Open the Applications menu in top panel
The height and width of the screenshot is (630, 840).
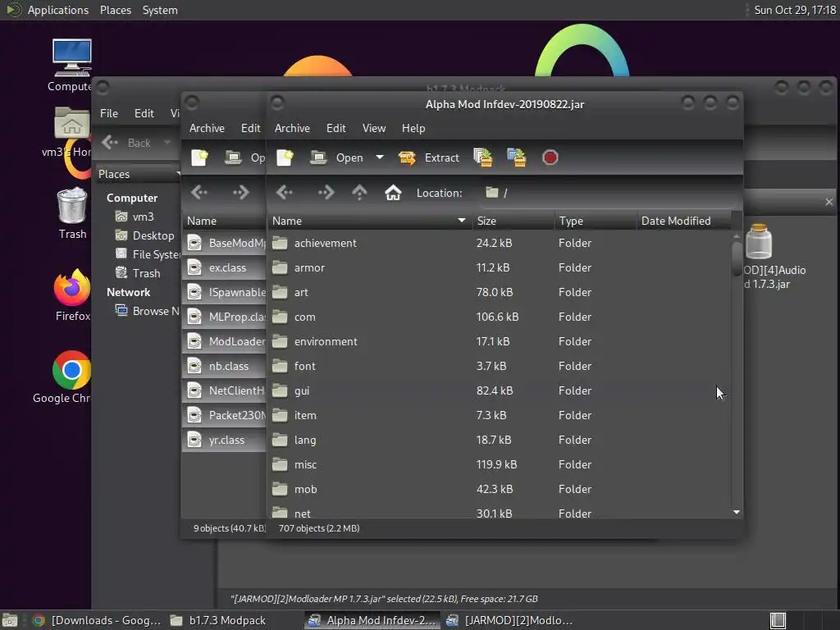point(58,10)
